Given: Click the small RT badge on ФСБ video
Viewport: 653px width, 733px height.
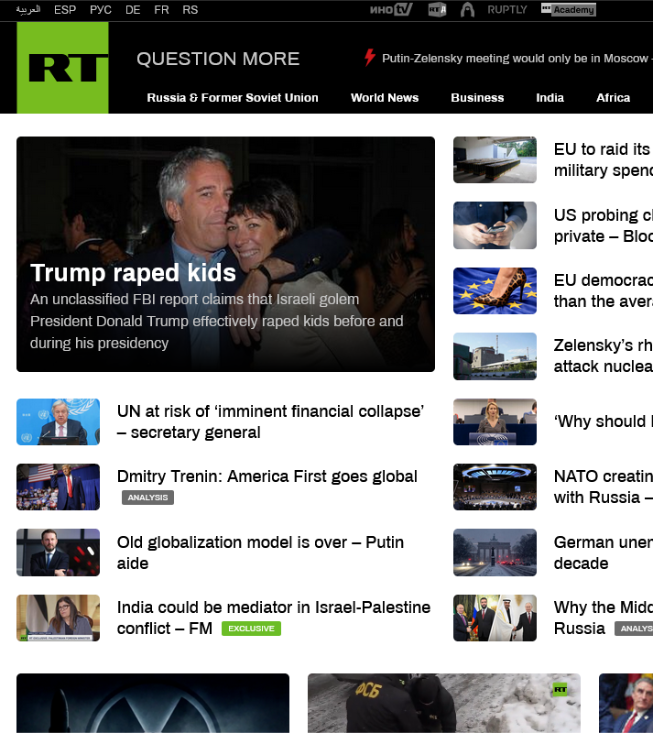Looking at the screenshot, I should click(560, 689).
